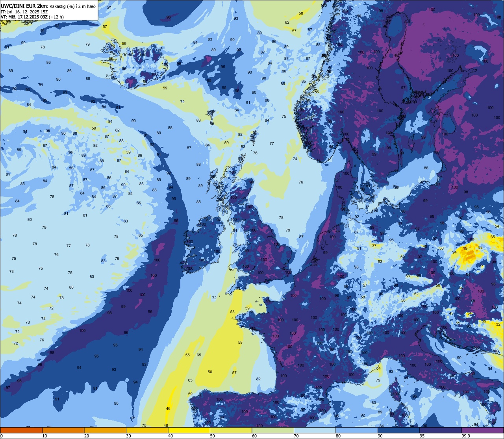Click the map value '35'

493,237
